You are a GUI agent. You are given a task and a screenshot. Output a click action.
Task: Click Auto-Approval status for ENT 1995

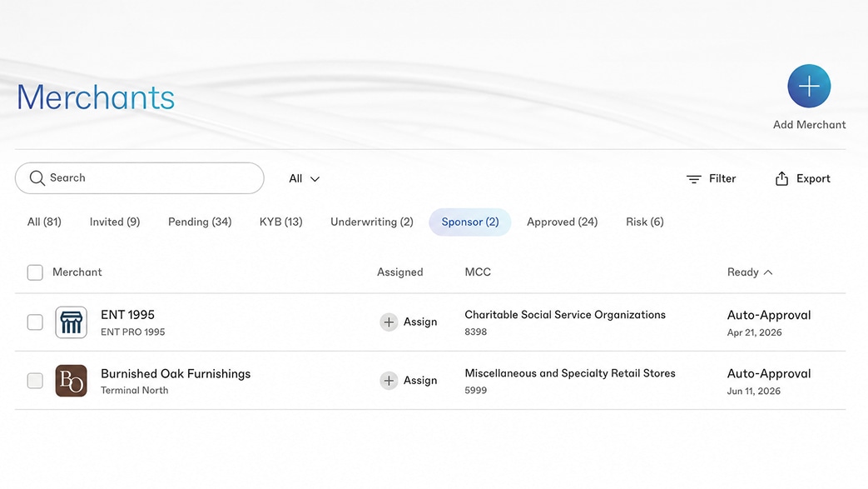click(x=769, y=315)
